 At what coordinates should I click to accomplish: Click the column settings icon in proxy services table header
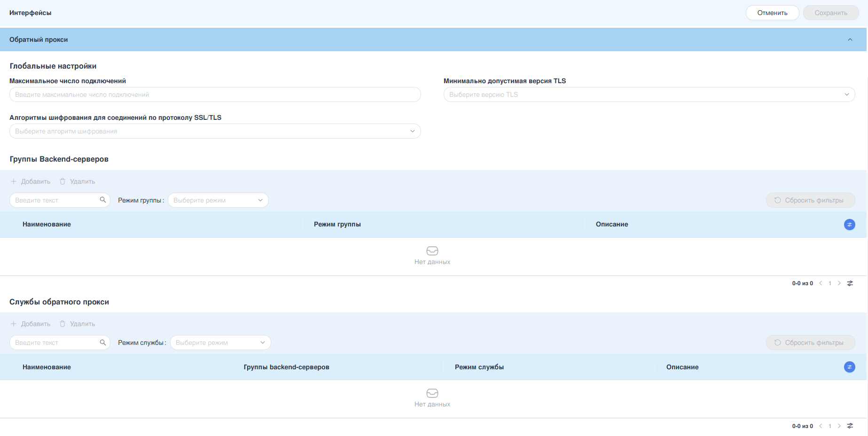[x=849, y=367]
